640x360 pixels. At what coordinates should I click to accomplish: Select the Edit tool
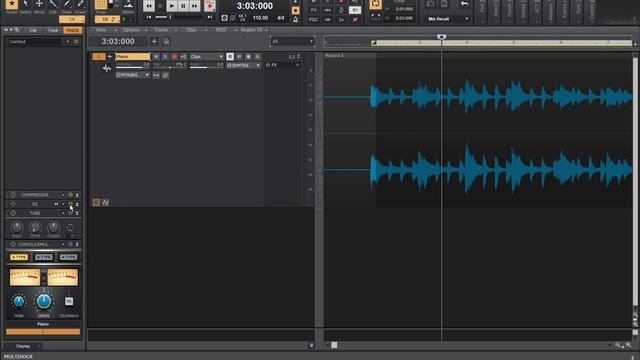53,5
